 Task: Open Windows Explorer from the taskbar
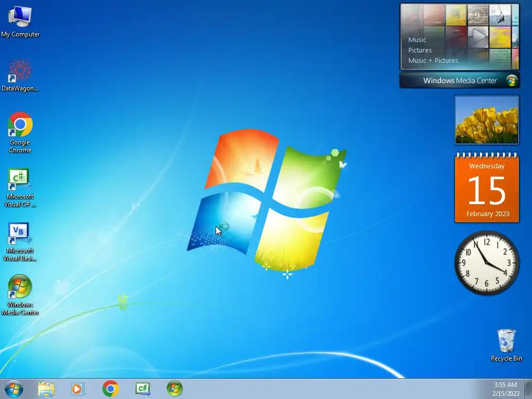coord(46,389)
